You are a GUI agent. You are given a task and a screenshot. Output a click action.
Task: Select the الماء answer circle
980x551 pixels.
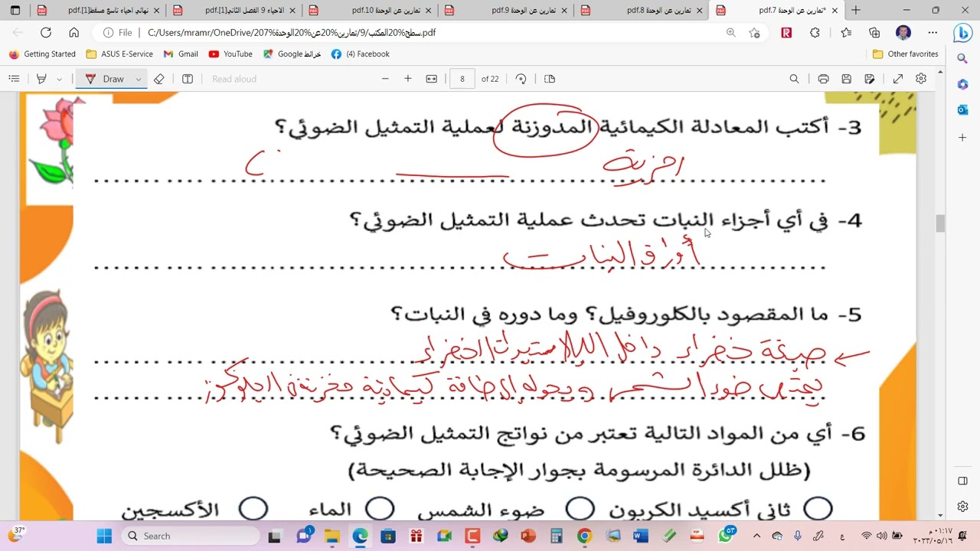(380, 509)
